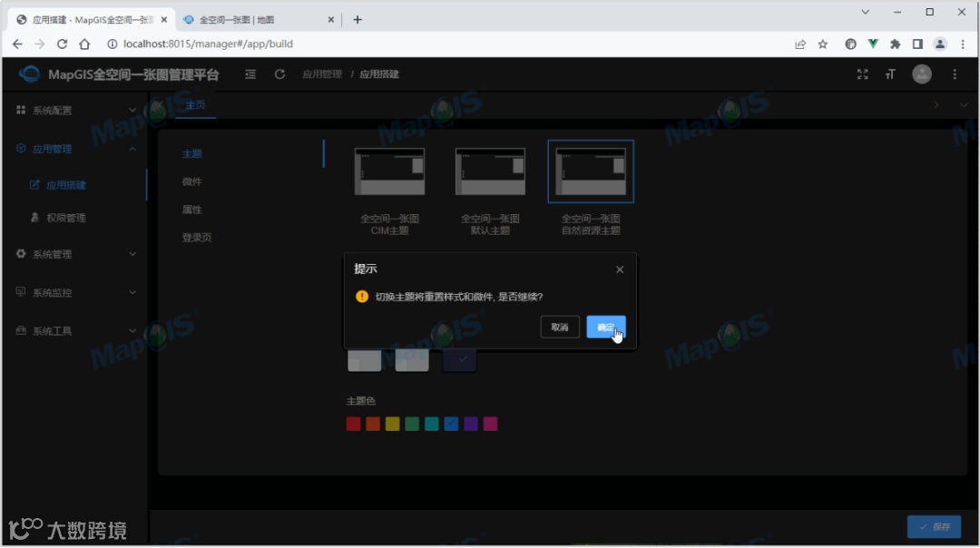Reload the browser page
This screenshot has width=980, height=548.
62,44
